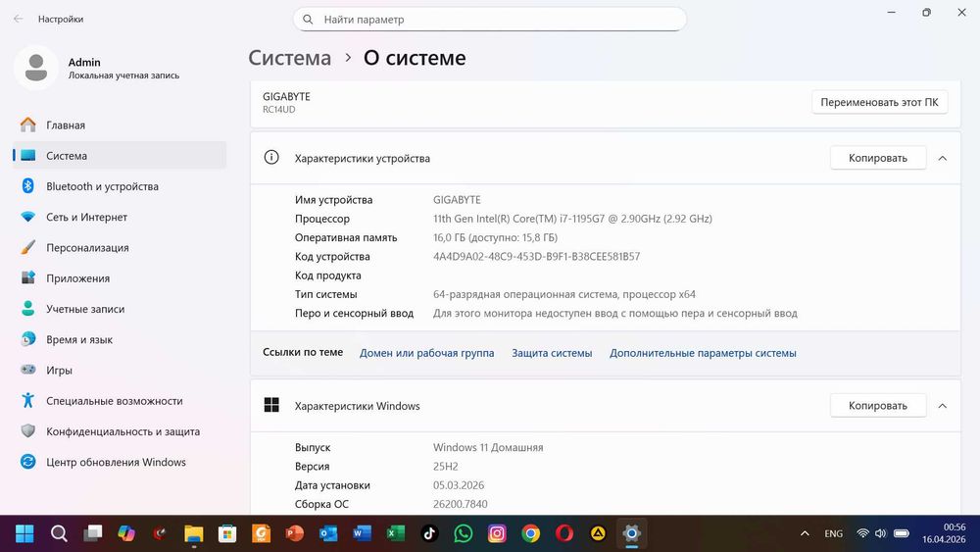Open Microsoft Store from the taskbar
This screenshot has height=552, width=980.
(x=227, y=533)
